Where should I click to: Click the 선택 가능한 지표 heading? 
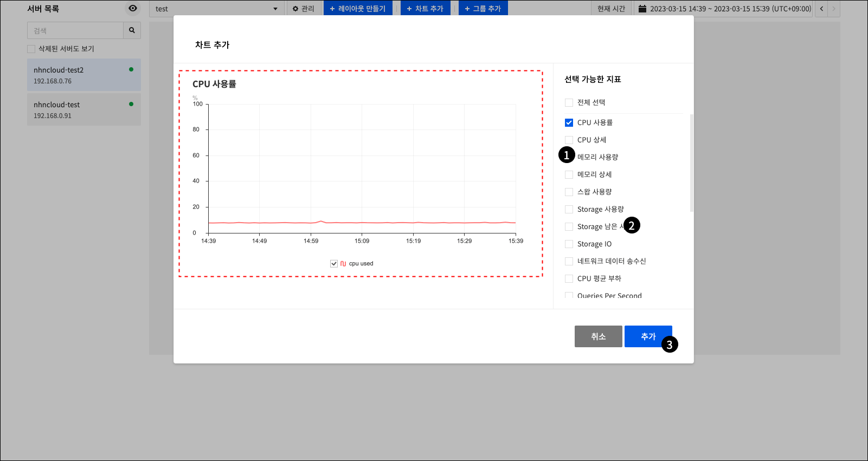[593, 79]
